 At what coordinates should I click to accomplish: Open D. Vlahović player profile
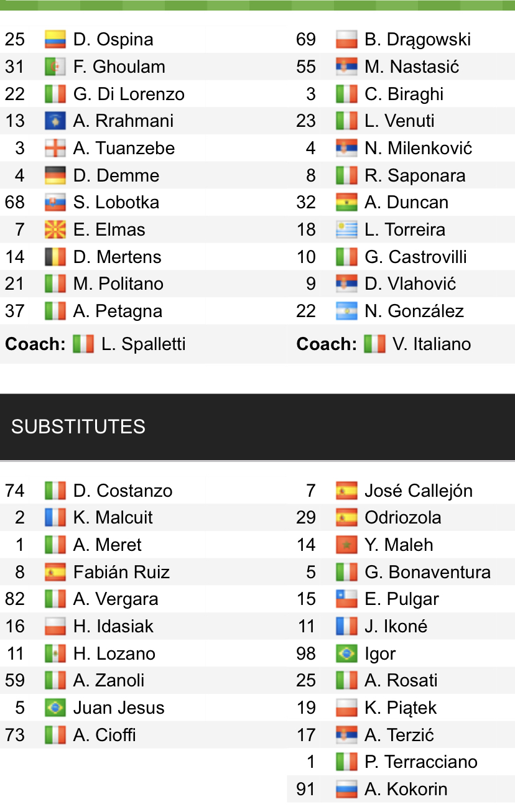pos(411,284)
